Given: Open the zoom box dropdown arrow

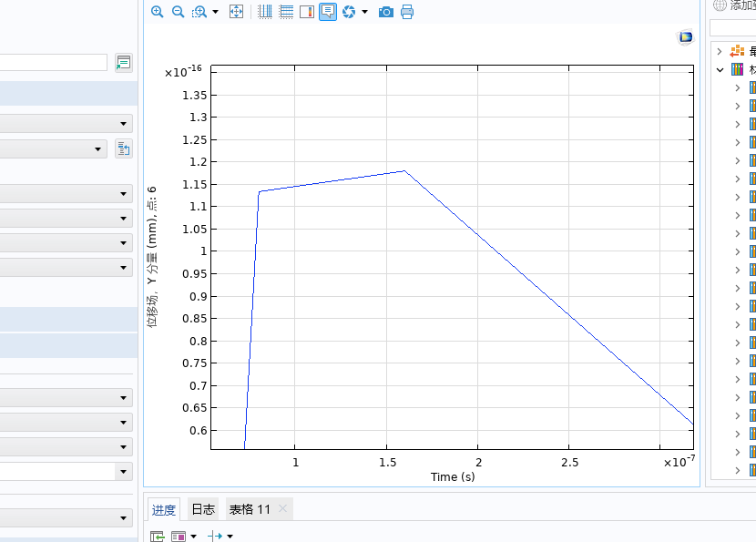Looking at the screenshot, I should click(216, 12).
